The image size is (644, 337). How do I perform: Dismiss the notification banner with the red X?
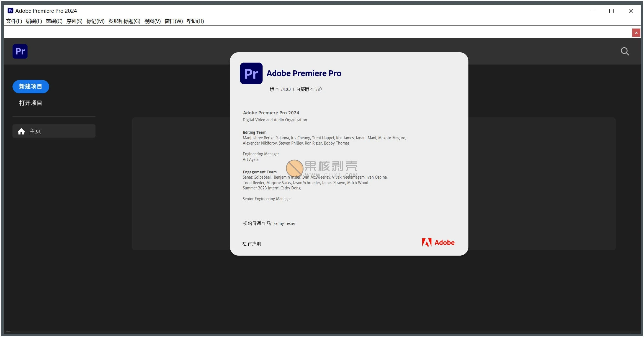click(x=636, y=32)
